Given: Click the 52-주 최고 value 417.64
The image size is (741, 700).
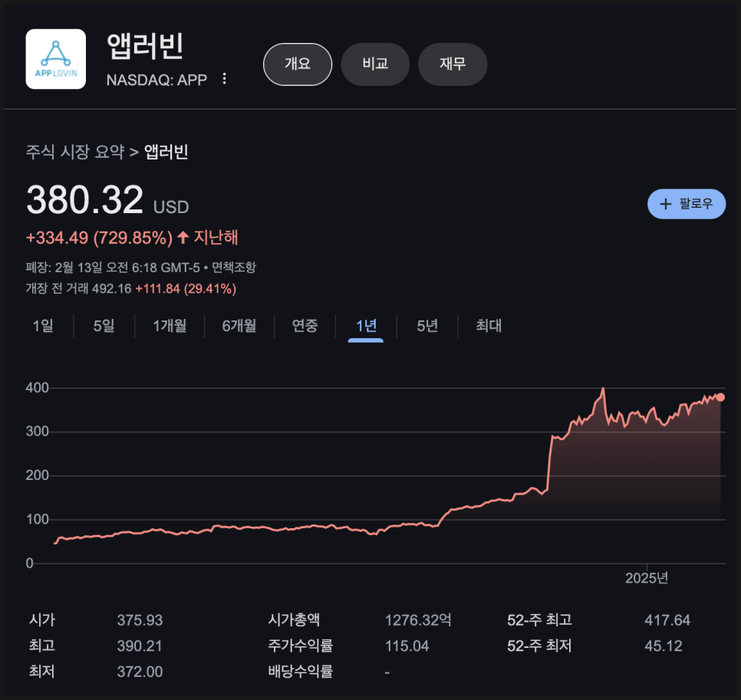Looking at the screenshot, I should [x=667, y=619].
